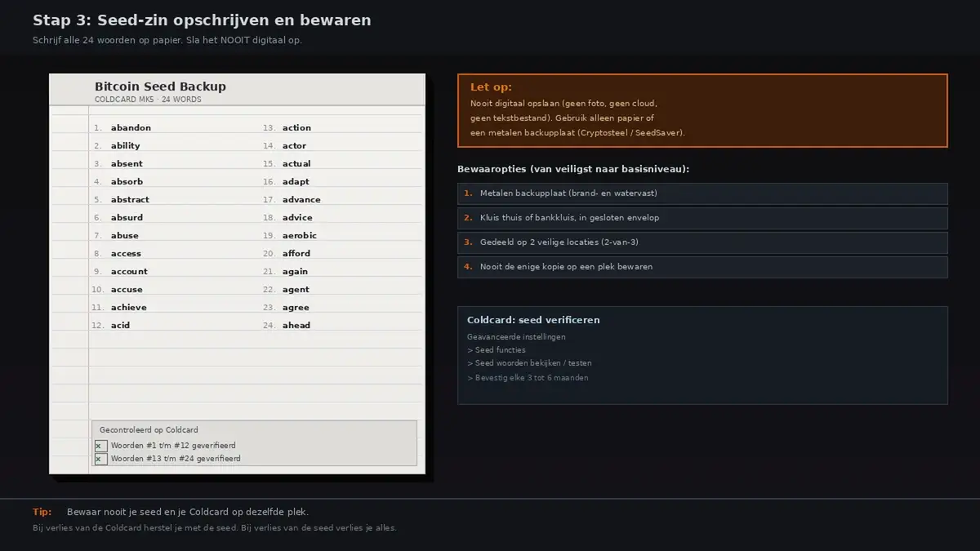
Task: Click the Bevestig elke 3 tot 6 maanden line
Action: pos(528,378)
